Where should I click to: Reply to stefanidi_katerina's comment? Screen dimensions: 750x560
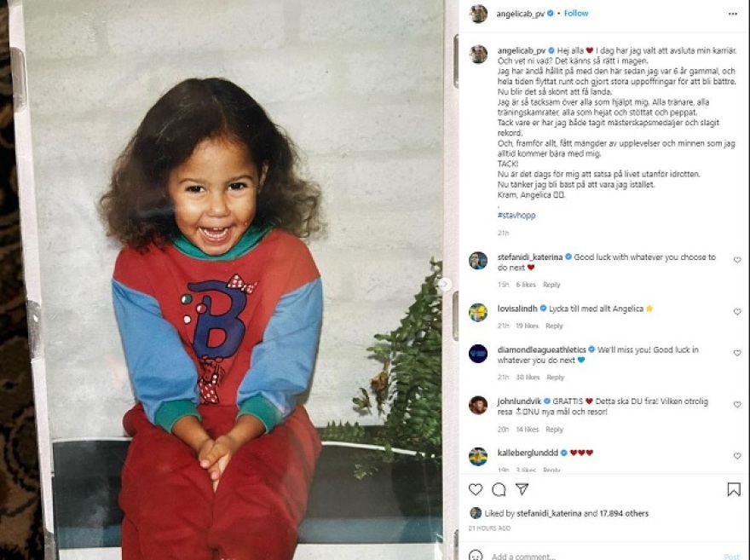(551, 285)
